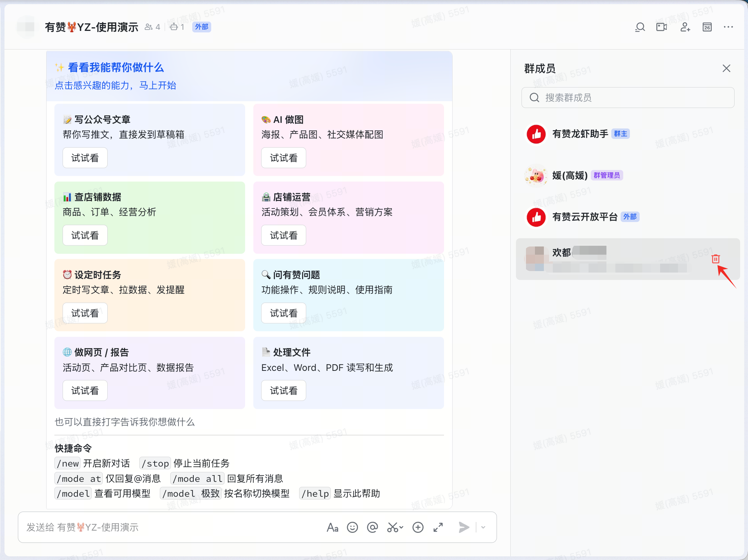Click the /mode all command
Viewport: 748px width, 560px height.
click(197, 478)
